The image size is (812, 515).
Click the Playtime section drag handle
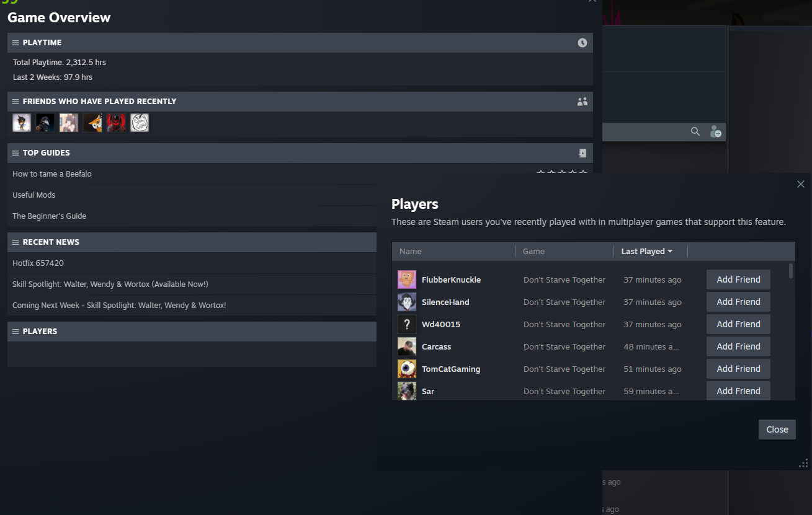(16, 43)
